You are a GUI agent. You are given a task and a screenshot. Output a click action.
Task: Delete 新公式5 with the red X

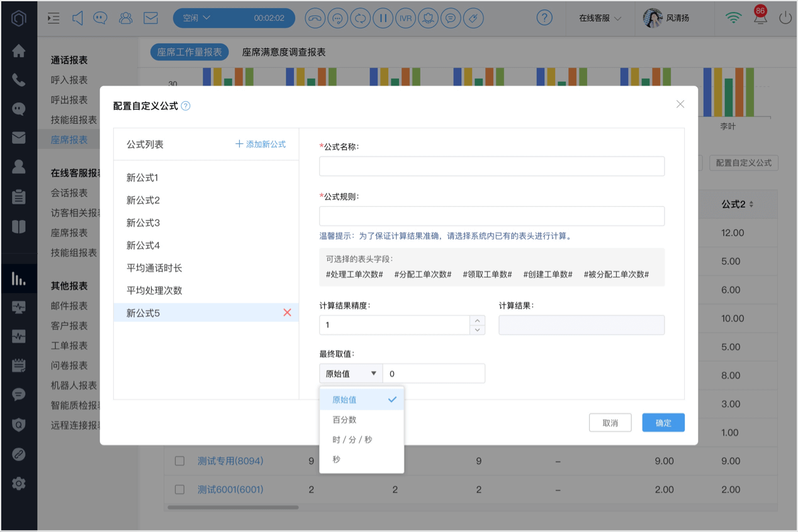click(x=287, y=313)
